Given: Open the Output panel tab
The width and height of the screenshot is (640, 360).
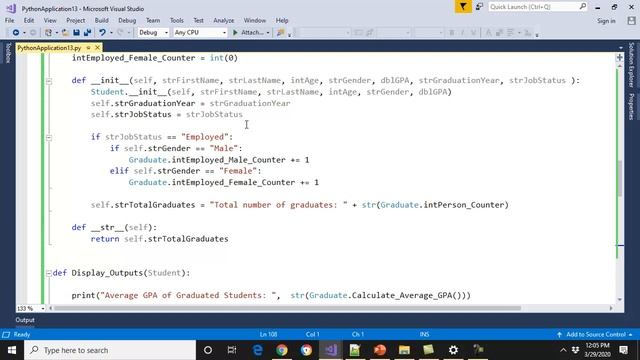Looking at the screenshot, I should pos(25,320).
